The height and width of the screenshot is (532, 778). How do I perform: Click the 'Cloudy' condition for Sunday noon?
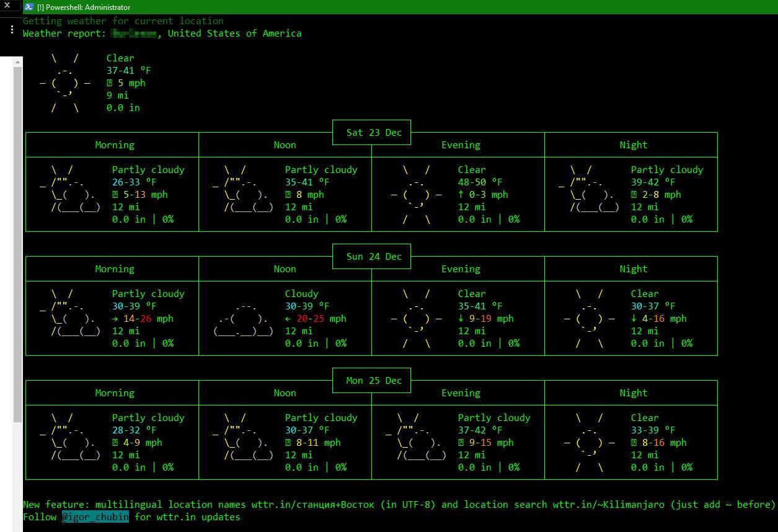click(x=302, y=294)
